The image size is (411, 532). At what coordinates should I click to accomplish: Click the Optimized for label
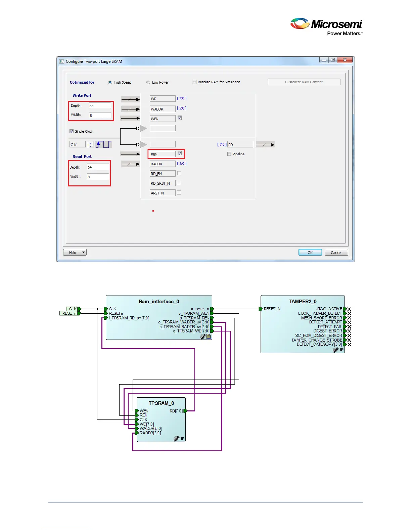(82, 82)
